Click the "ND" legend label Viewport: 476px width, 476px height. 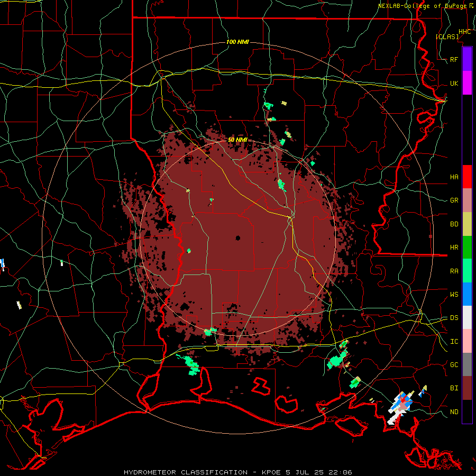pos(454,412)
